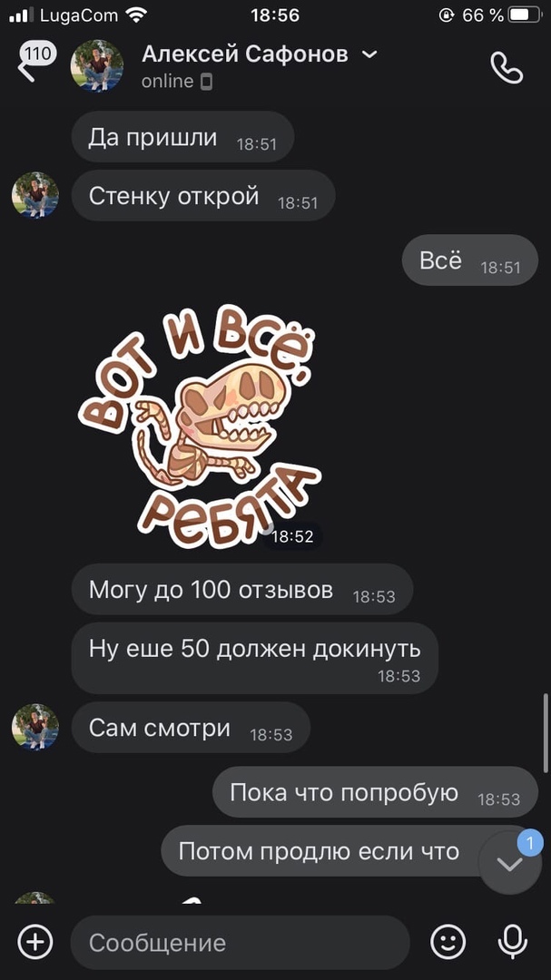Open the "Вот и всё ребята" sticker

coord(200,426)
